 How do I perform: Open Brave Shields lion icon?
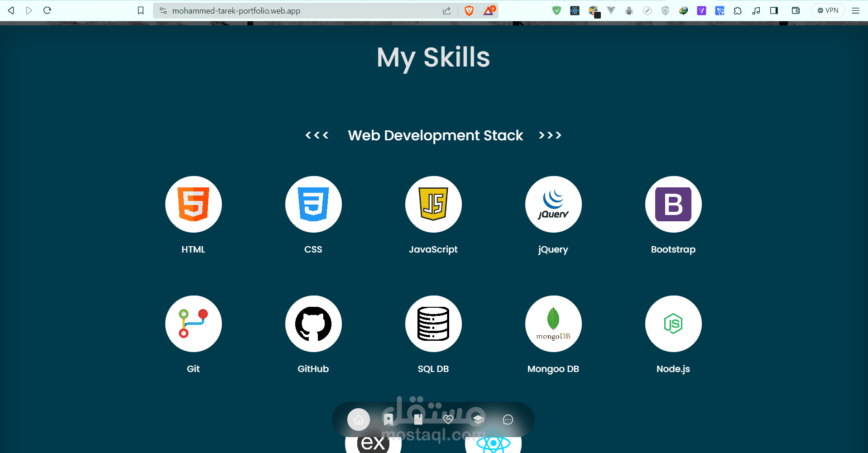[469, 10]
